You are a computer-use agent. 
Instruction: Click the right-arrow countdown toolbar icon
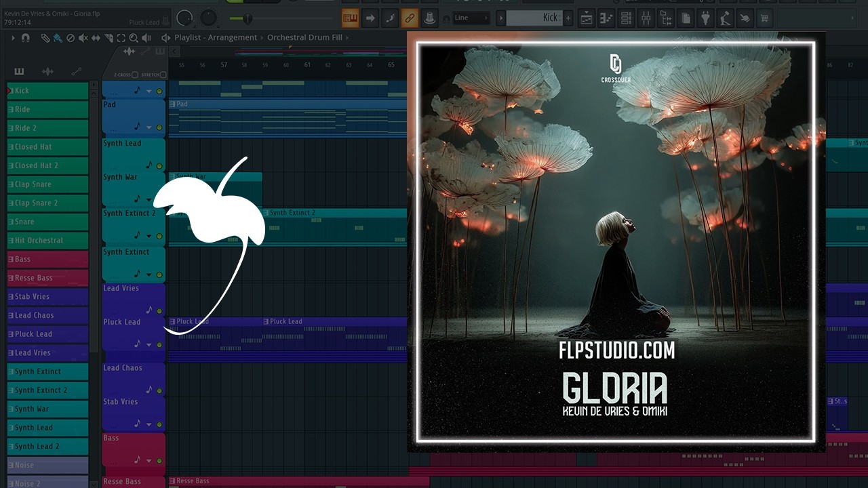click(x=370, y=18)
